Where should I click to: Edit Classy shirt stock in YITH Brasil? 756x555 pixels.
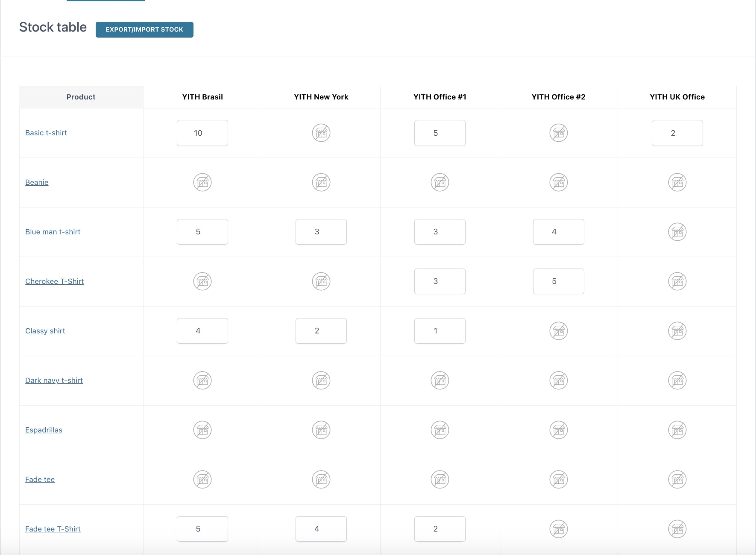tap(202, 331)
